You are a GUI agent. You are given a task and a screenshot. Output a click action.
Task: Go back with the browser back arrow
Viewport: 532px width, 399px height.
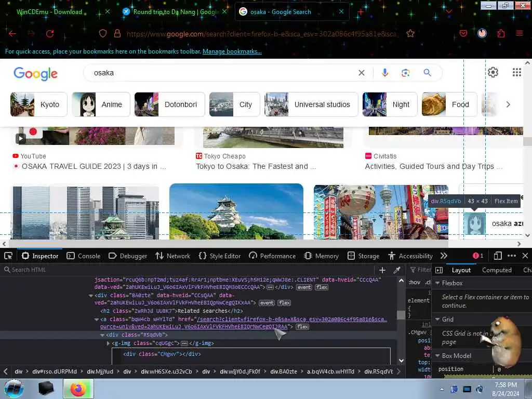coord(12,34)
